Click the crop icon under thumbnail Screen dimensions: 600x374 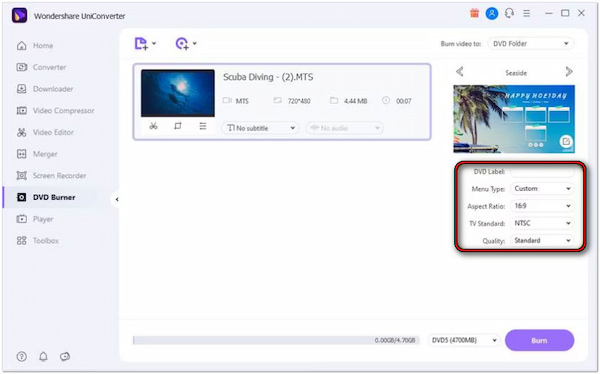coord(178,126)
